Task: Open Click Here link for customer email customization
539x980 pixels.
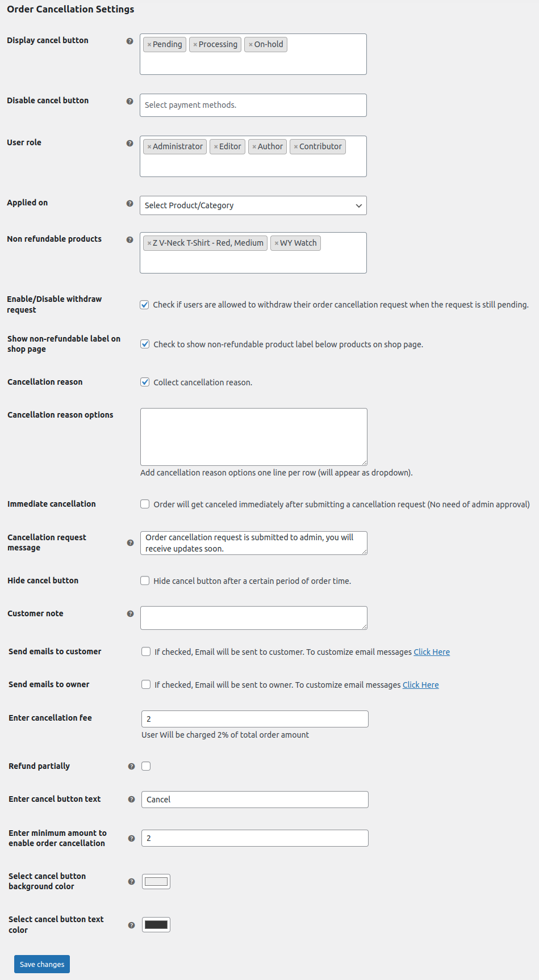Action: pos(431,651)
